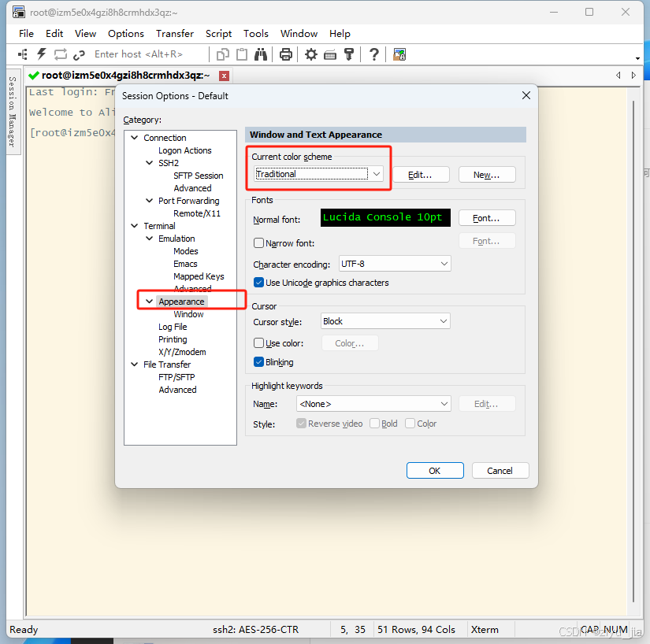Click the Reconnect toolbar icon
Viewport: 650px width, 644px height.
(x=61, y=54)
